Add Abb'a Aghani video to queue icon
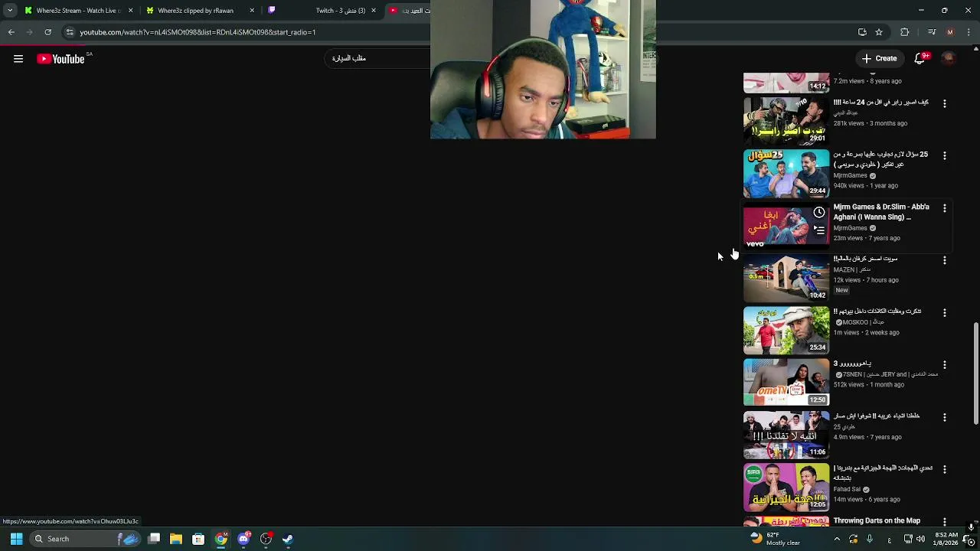980x551 pixels. pos(819,230)
